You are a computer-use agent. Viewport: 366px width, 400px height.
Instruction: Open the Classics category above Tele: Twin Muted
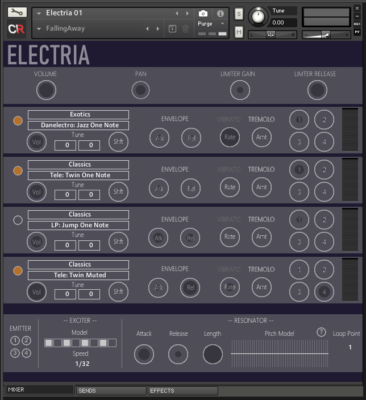click(78, 265)
